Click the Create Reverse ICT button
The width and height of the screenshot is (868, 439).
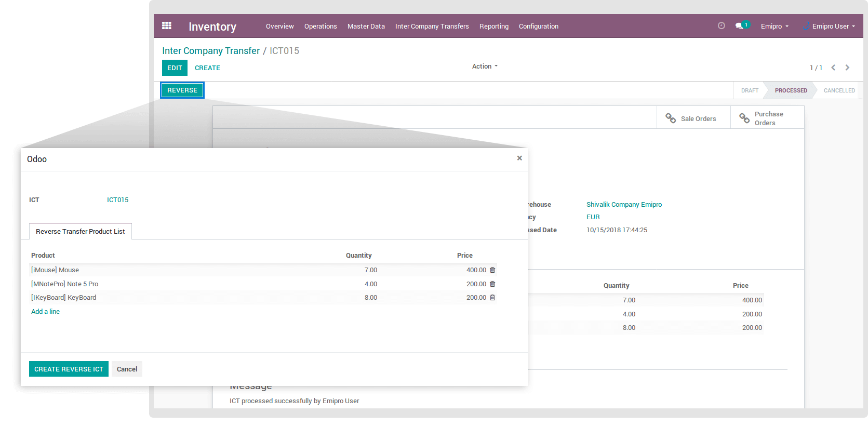pyautogui.click(x=69, y=369)
